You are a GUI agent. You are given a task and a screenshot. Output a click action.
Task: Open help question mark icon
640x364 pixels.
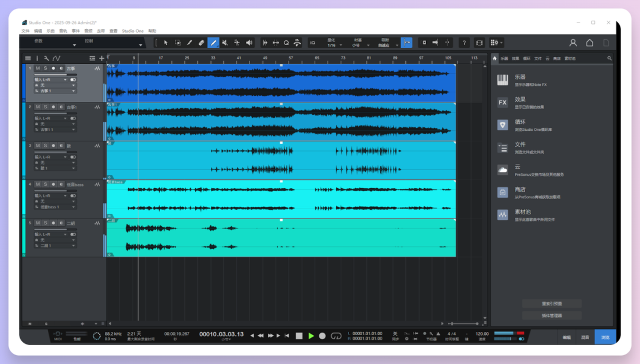click(x=464, y=43)
